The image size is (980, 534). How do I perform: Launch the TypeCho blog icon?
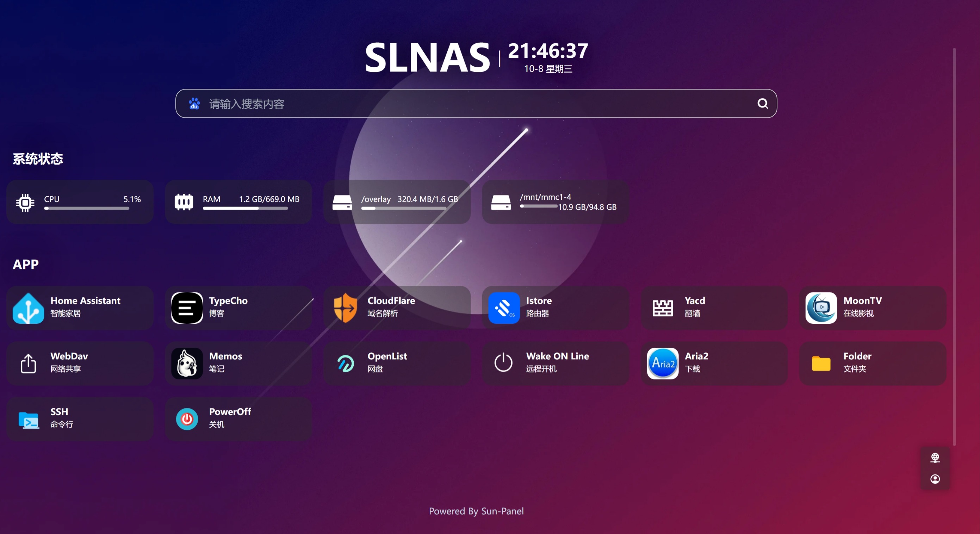click(187, 308)
